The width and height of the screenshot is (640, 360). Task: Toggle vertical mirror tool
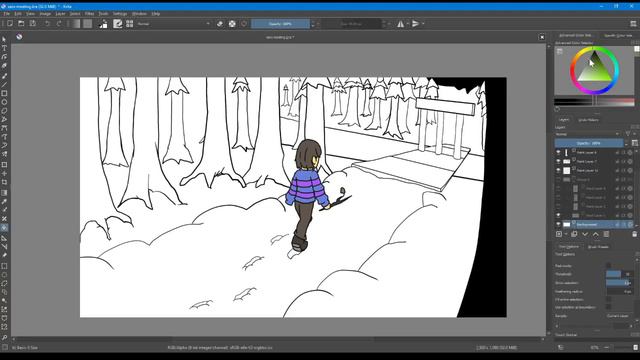(x=416, y=24)
